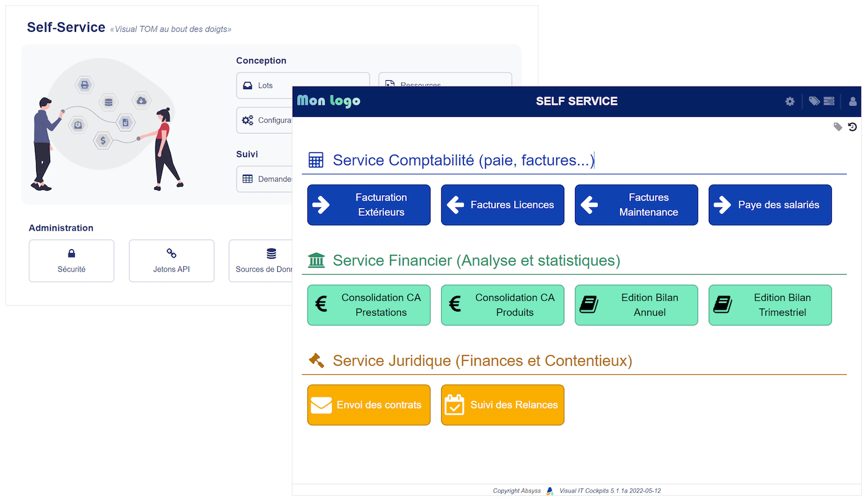868x502 pixels.
Task: Click the gavel icon beside Service Juridique
Action: [316, 360]
